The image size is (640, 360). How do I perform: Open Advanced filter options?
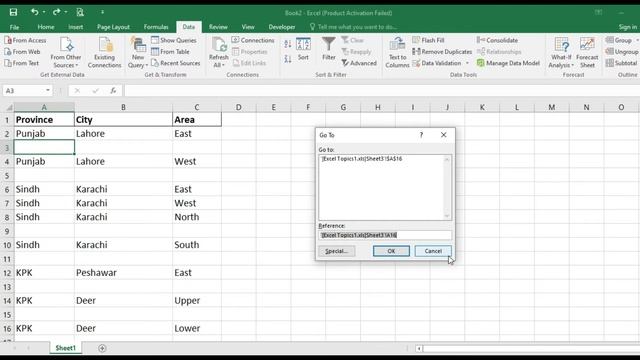[359, 63]
